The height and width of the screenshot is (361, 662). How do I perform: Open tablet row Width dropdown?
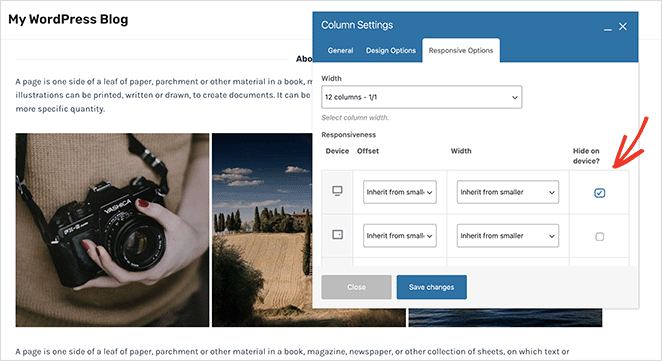pyautogui.click(x=507, y=236)
